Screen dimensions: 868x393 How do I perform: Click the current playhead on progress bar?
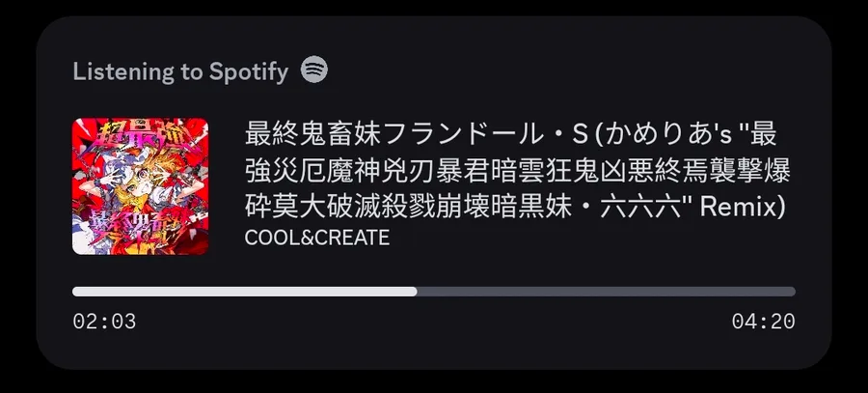click(x=417, y=292)
